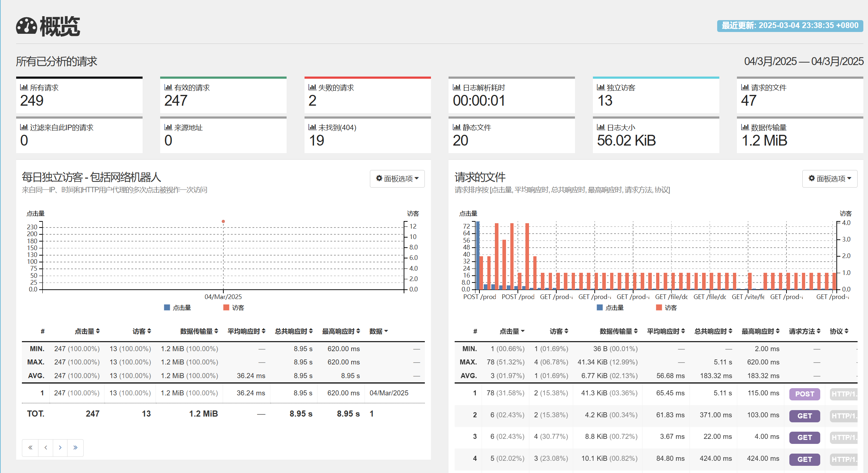The height and width of the screenshot is (473, 868).
Task: Click the dashboard gauge icon beside 概览
Action: (27, 26)
